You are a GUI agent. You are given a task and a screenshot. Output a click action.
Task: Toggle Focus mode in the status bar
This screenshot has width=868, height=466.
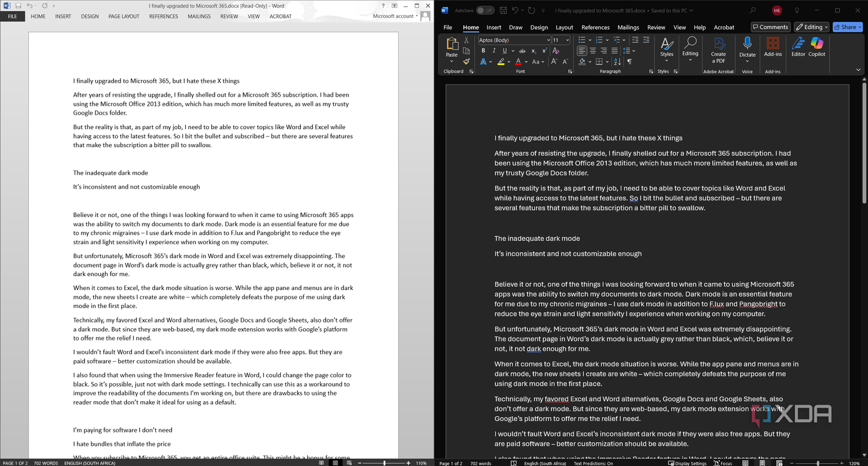[x=723, y=463]
